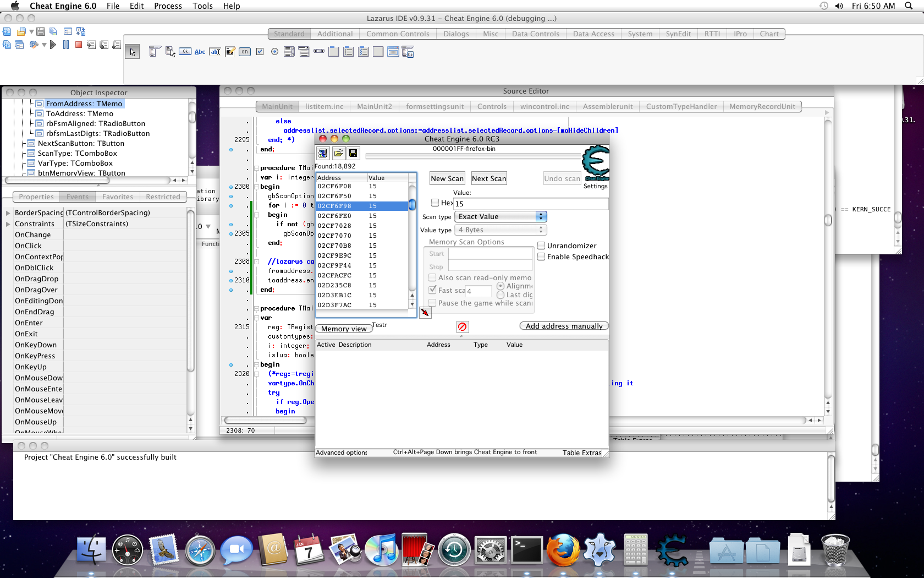Screen dimensions: 924x578
Task: Click the red no-entry clear icon
Action: (463, 327)
